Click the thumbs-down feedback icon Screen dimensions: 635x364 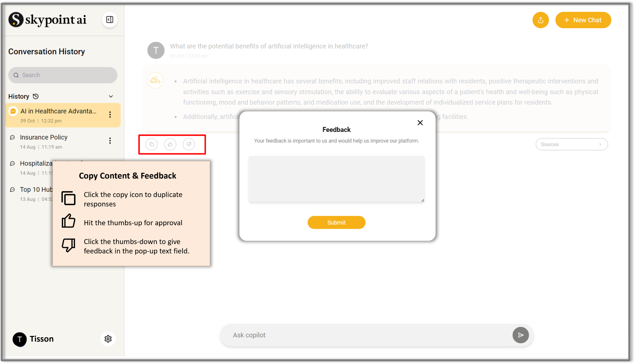click(x=189, y=144)
